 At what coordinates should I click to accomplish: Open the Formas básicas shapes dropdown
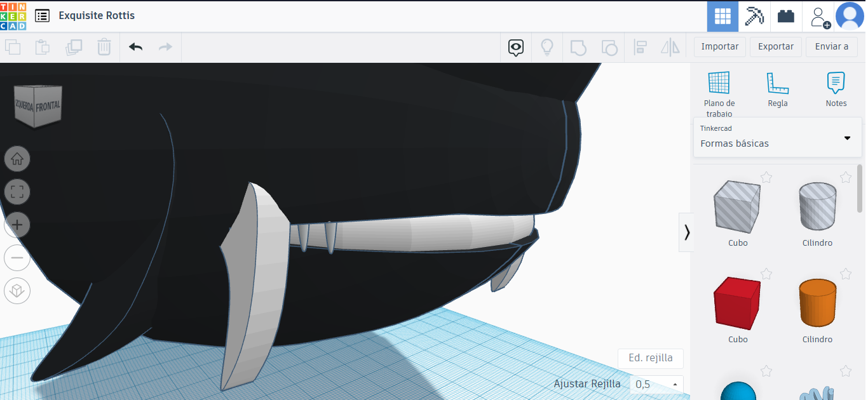click(x=778, y=137)
